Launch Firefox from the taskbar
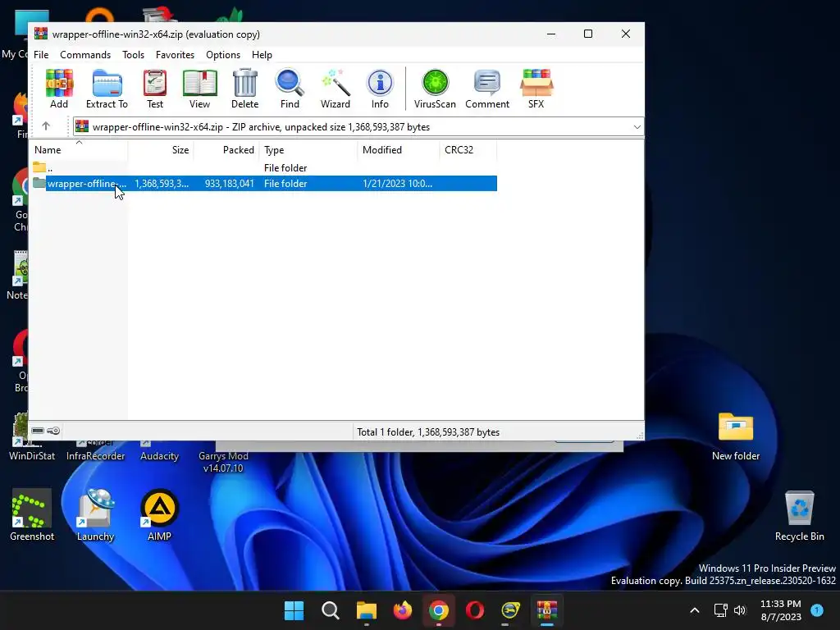 [402, 610]
